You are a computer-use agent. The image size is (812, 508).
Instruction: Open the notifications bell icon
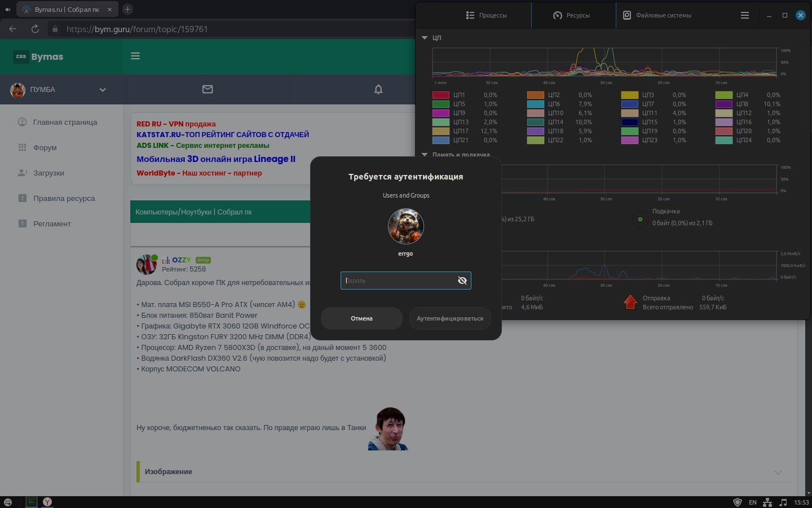[378, 89]
